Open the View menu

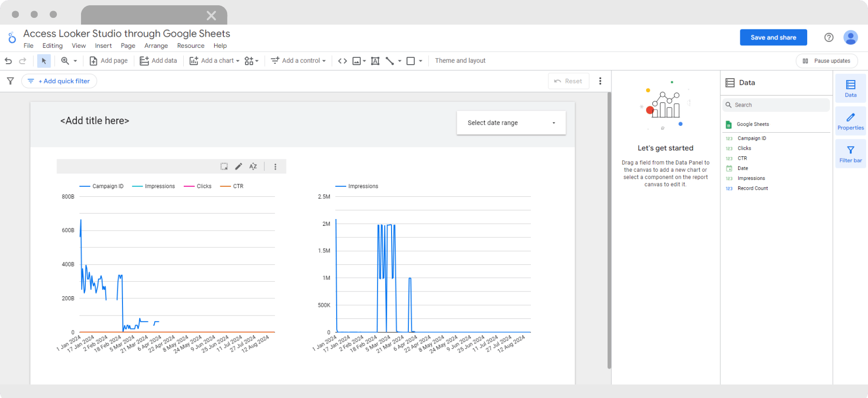[x=79, y=46]
